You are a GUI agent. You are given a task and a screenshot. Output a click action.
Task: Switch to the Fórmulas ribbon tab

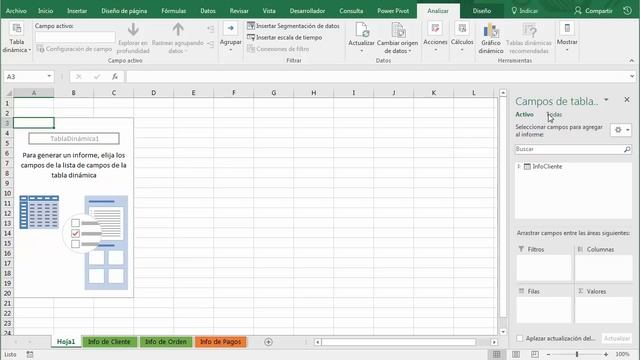[173, 11]
